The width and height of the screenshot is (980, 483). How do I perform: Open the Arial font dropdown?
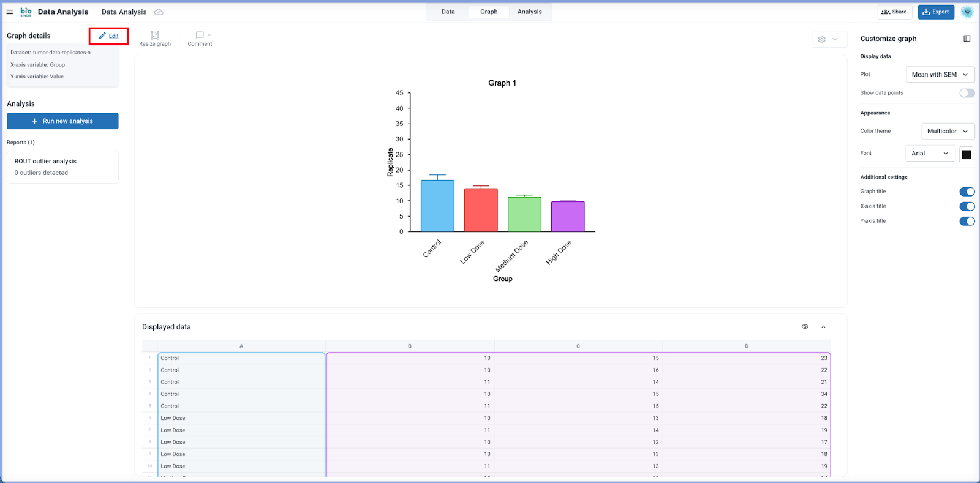pyautogui.click(x=930, y=154)
